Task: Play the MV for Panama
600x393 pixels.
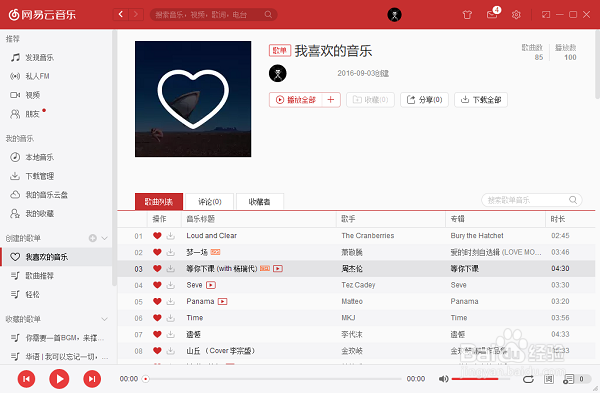Action: click(x=222, y=302)
